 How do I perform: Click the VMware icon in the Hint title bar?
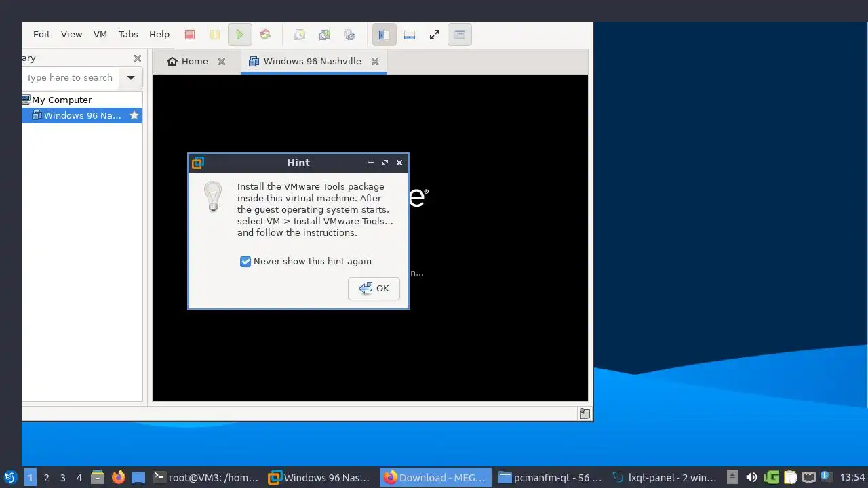point(197,163)
